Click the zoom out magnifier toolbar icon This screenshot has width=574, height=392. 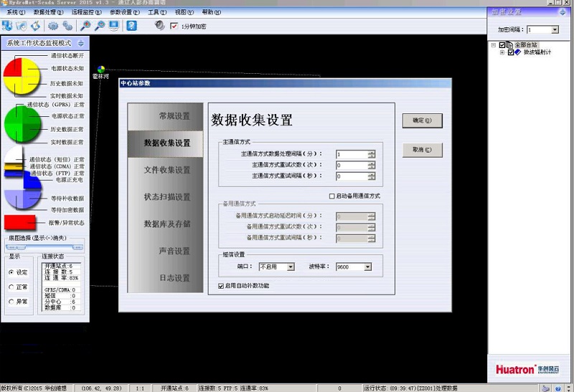click(100, 26)
